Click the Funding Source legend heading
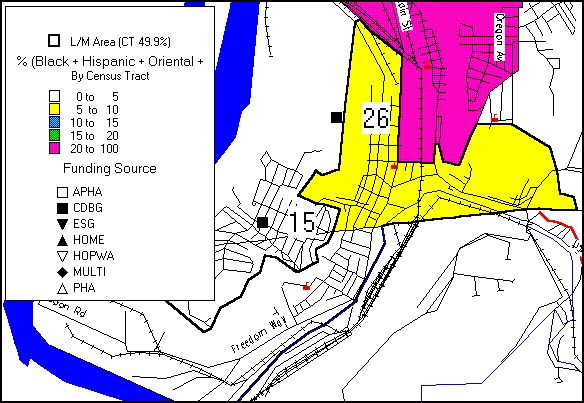 click(110, 168)
